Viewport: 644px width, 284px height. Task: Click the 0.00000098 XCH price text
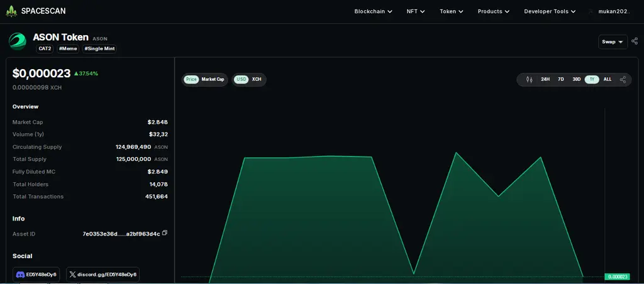(x=37, y=87)
